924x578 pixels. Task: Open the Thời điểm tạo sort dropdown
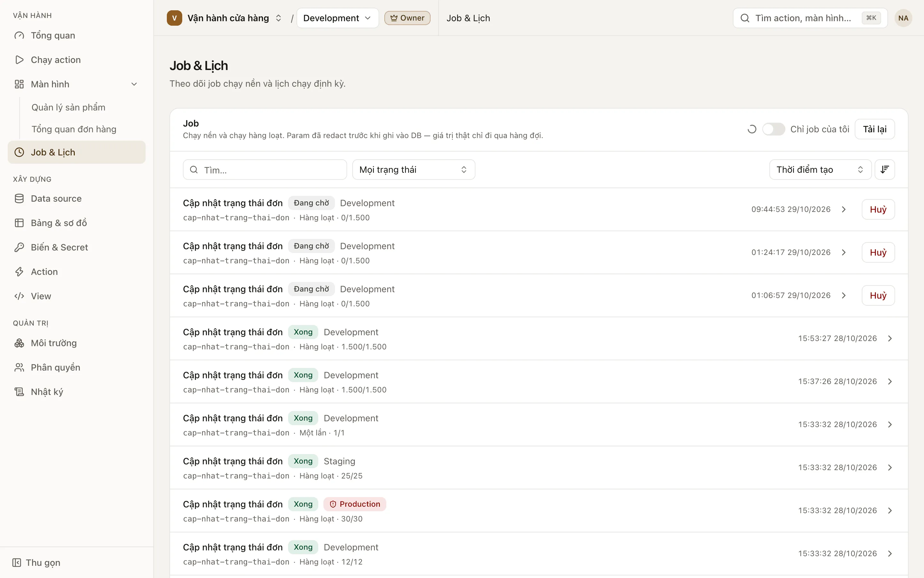pyautogui.click(x=820, y=170)
